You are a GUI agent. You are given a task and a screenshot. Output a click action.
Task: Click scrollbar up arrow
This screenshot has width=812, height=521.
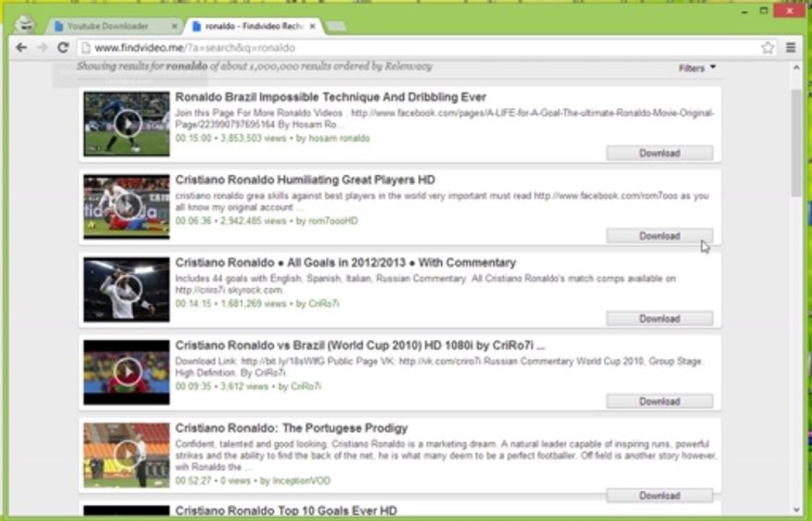(x=796, y=68)
